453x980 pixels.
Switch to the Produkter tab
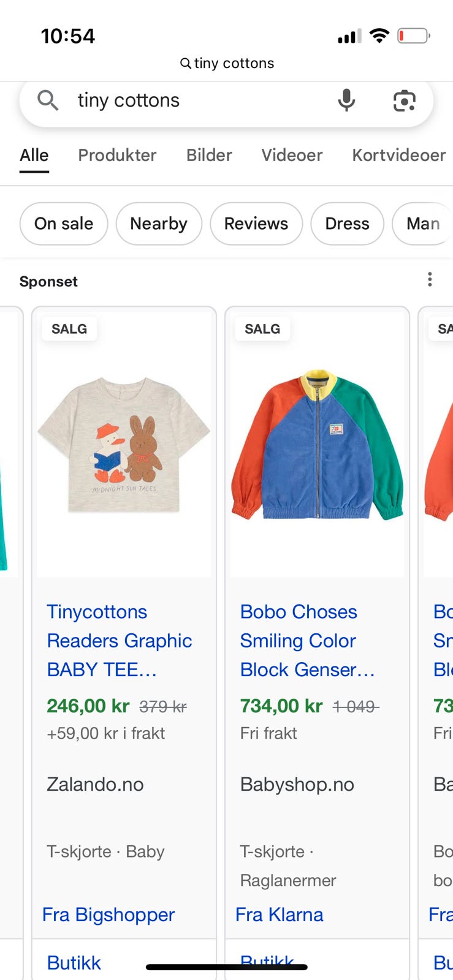coord(117,155)
